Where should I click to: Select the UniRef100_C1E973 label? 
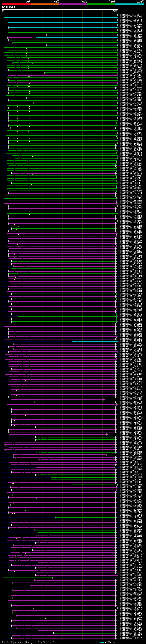(131, 42)
